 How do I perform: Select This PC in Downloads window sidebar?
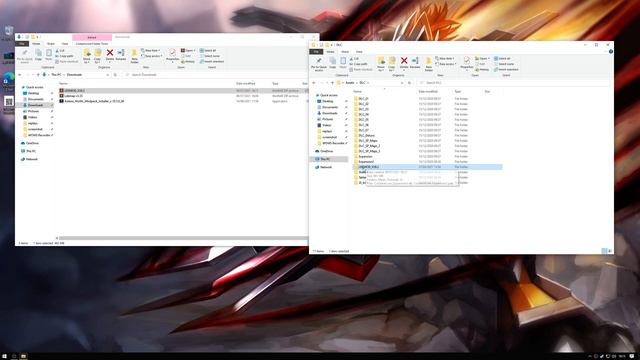(31, 151)
